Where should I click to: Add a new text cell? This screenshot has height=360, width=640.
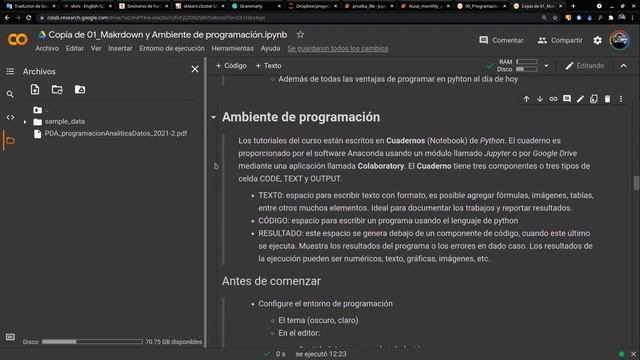click(x=268, y=66)
